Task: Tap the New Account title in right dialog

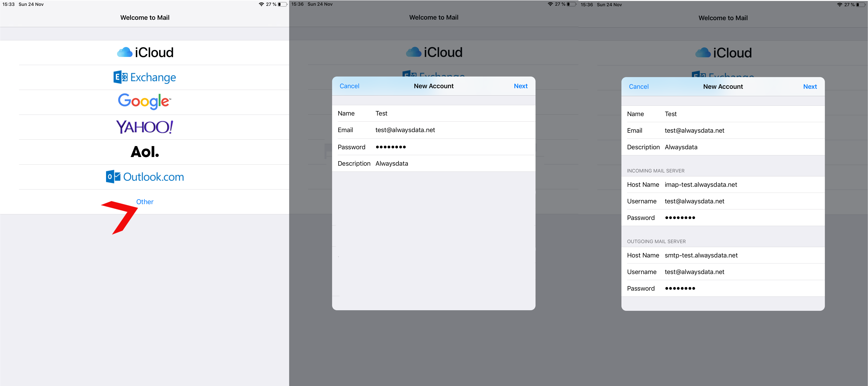Action: (723, 87)
